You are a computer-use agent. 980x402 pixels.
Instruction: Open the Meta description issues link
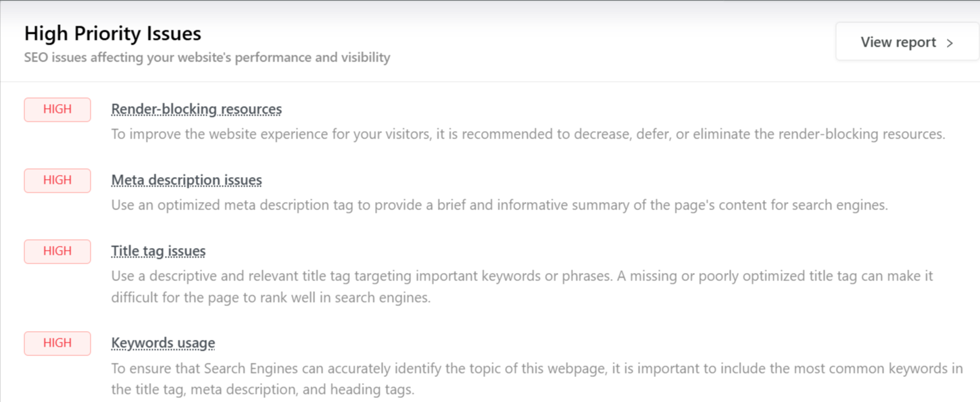[187, 180]
